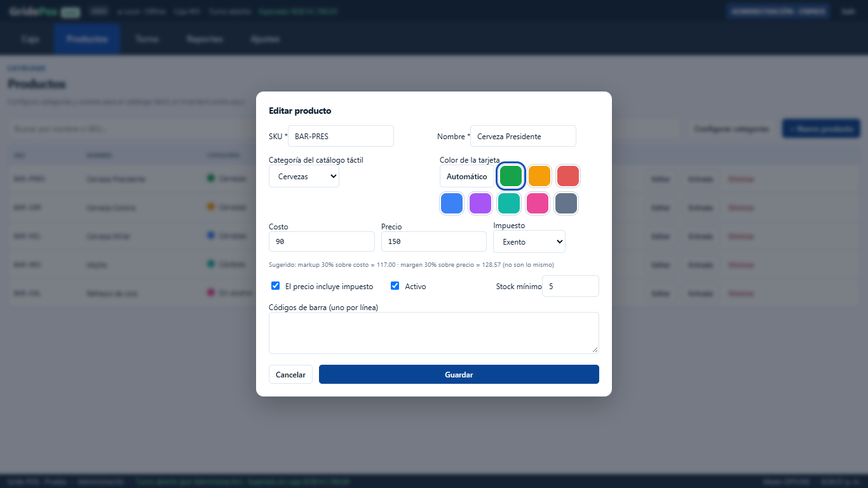The image size is (868, 488).
Task: Click the suggested markup hint text
Action: coord(411,264)
